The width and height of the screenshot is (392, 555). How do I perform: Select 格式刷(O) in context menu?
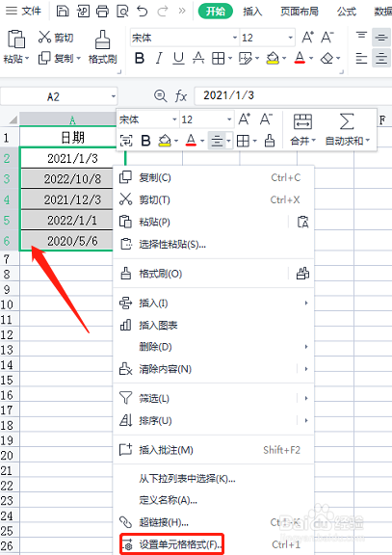coord(213,274)
